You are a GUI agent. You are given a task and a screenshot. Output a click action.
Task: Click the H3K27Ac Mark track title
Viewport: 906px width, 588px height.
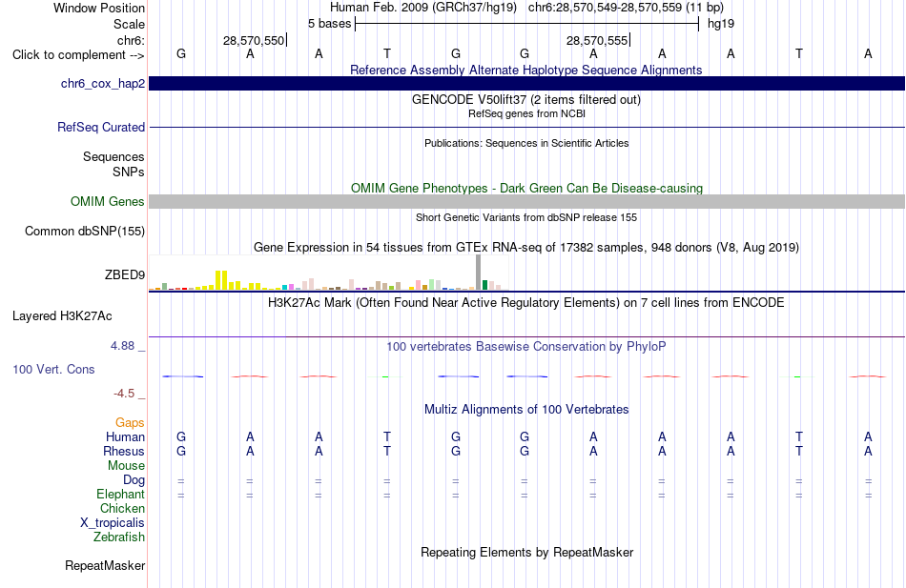526,303
